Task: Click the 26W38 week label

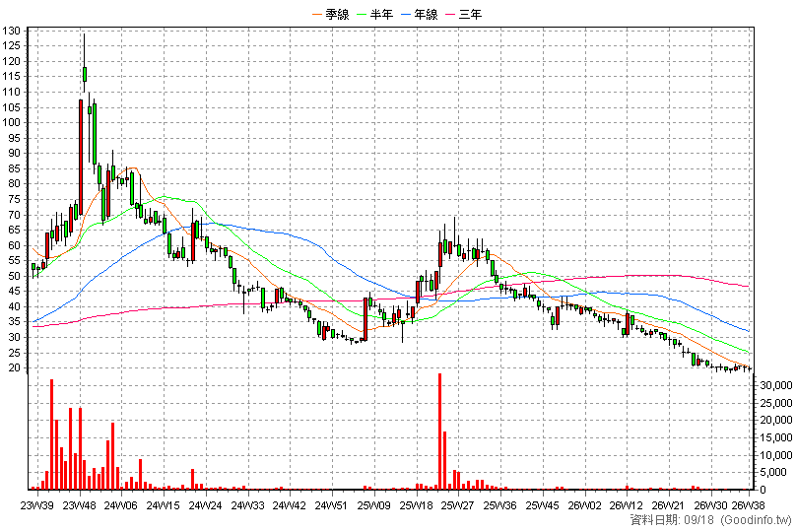Action: (748, 505)
